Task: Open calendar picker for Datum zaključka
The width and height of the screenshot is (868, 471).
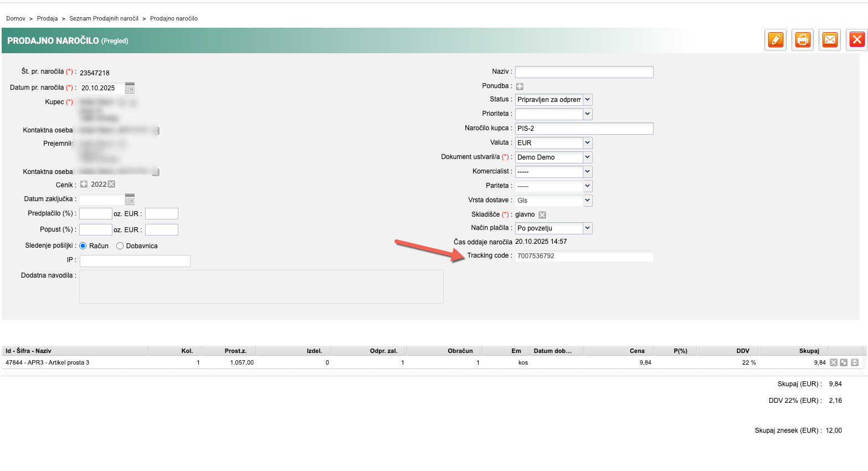Action: point(130,199)
